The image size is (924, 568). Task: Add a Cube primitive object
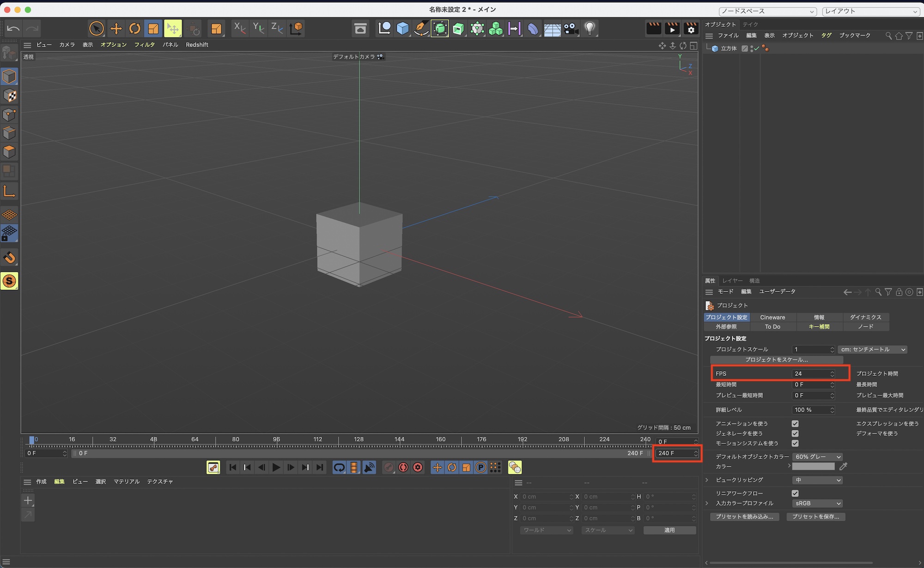pyautogui.click(x=402, y=29)
